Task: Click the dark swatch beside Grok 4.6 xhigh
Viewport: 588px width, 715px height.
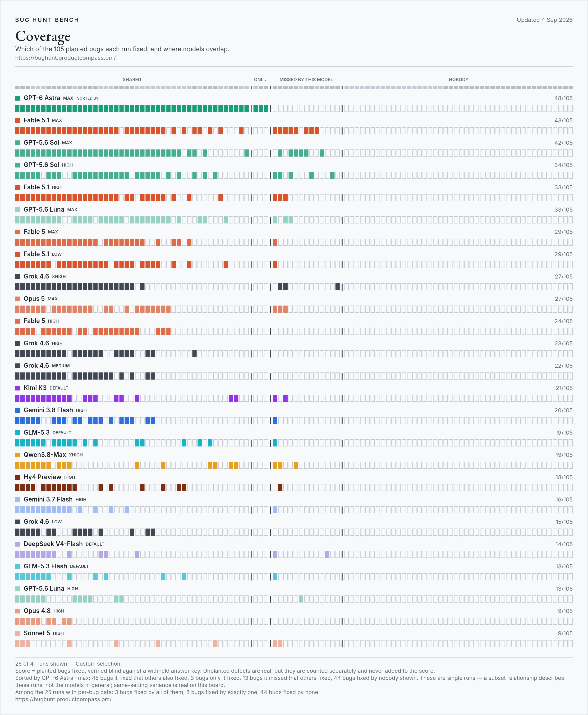Action: coord(18,277)
